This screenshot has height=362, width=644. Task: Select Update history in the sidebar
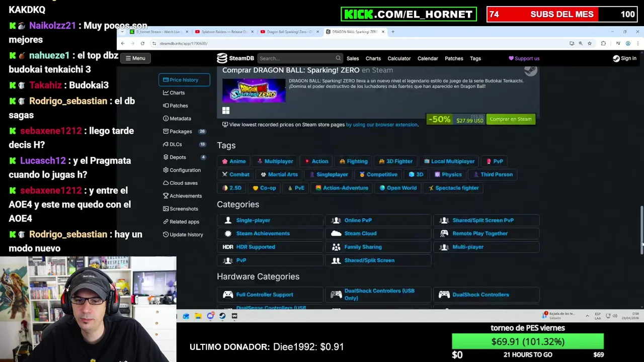[x=183, y=235]
